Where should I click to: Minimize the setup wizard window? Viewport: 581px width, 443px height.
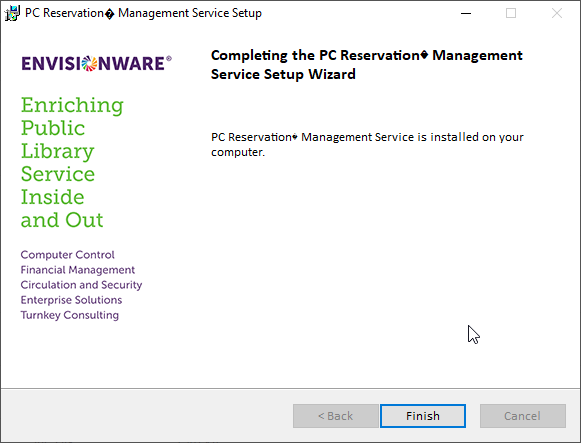click(466, 13)
